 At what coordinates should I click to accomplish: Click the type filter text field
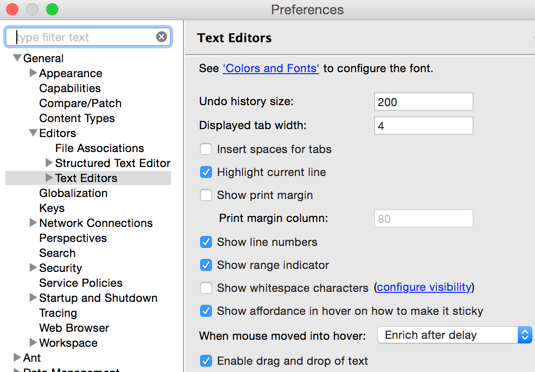coord(88,37)
